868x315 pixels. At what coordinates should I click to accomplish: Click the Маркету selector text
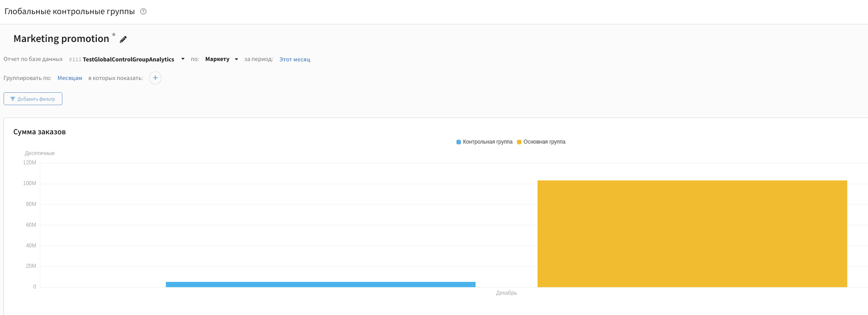(x=217, y=59)
